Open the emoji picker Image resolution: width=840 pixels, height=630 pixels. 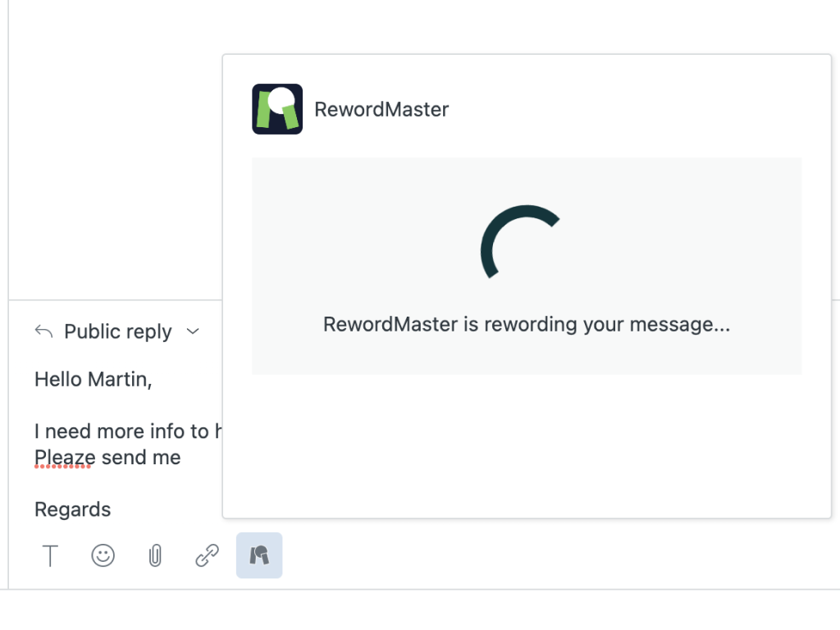[x=103, y=556]
